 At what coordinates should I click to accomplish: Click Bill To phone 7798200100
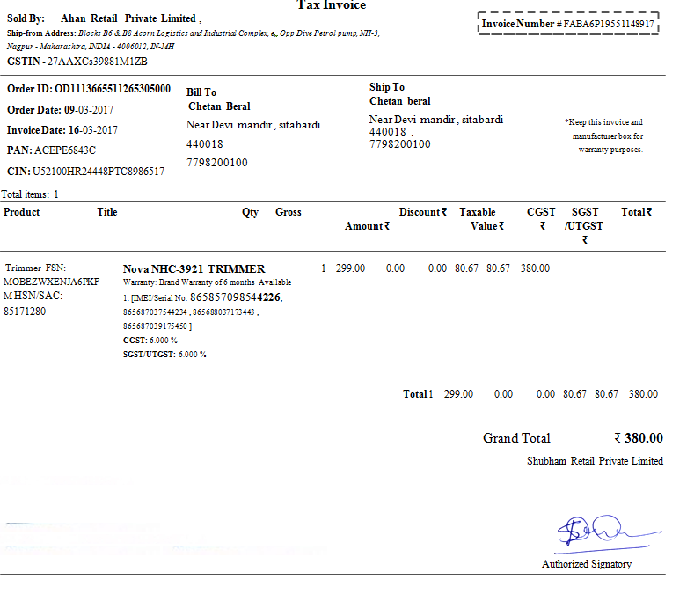coord(217,163)
